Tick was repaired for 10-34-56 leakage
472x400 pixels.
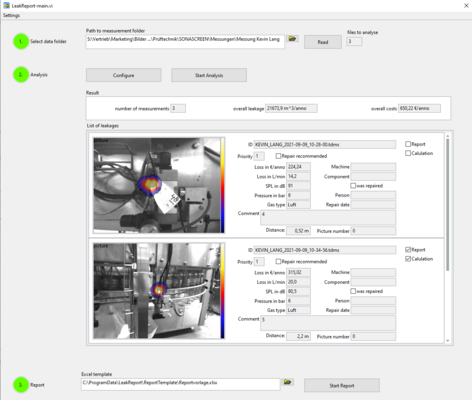tap(353, 291)
